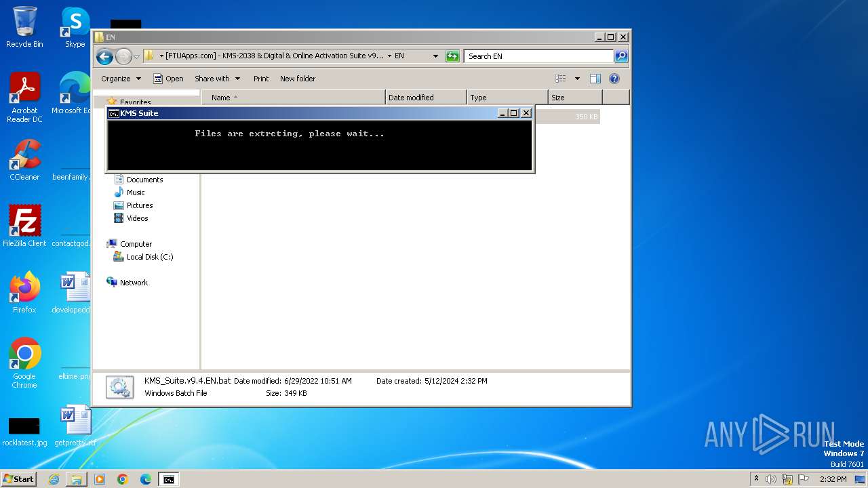
Task: Toggle the preview pane button
Action: pyautogui.click(x=595, y=79)
